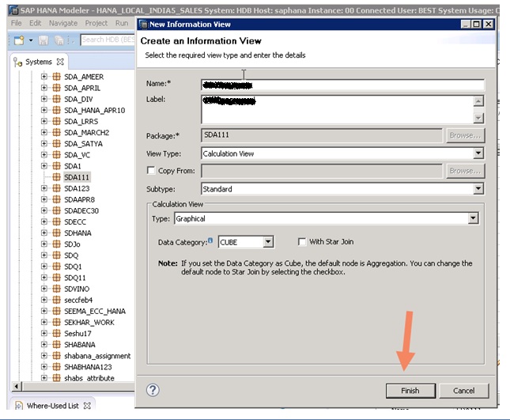The image size is (510, 420).
Task: Click the SDQ1 package icon
Action: pyautogui.click(x=57, y=266)
